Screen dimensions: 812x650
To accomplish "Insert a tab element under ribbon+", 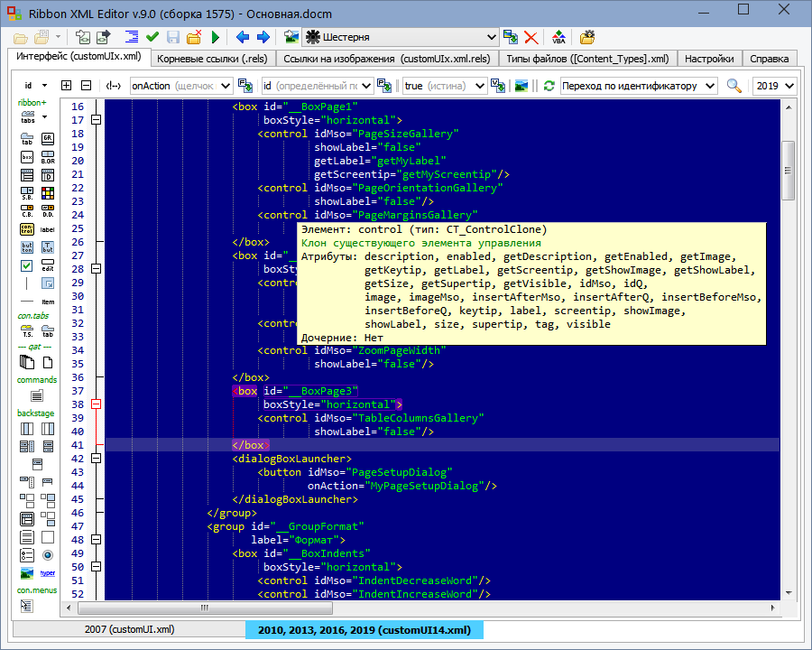I will pos(27,139).
